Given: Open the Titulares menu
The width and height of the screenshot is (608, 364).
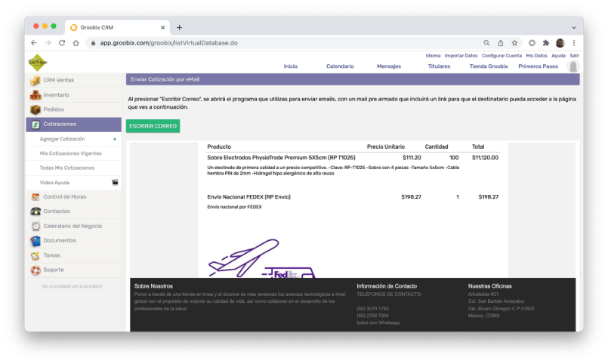Looking at the screenshot, I should click(439, 66).
